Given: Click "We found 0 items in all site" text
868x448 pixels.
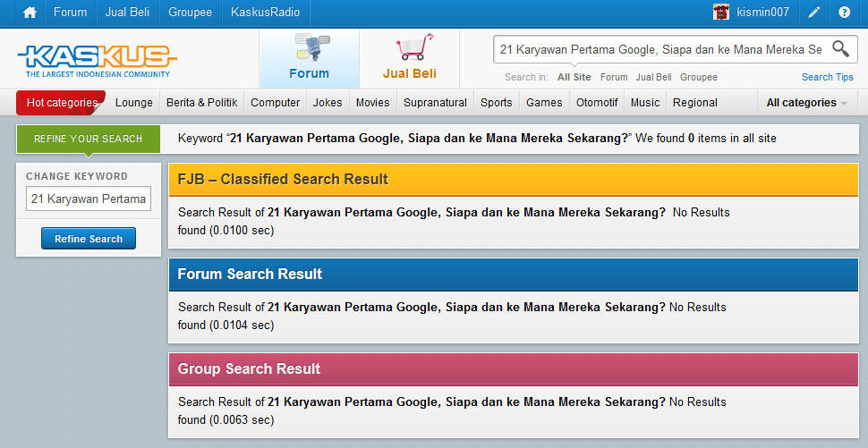Looking at the screenshot, I should (706, 139).
